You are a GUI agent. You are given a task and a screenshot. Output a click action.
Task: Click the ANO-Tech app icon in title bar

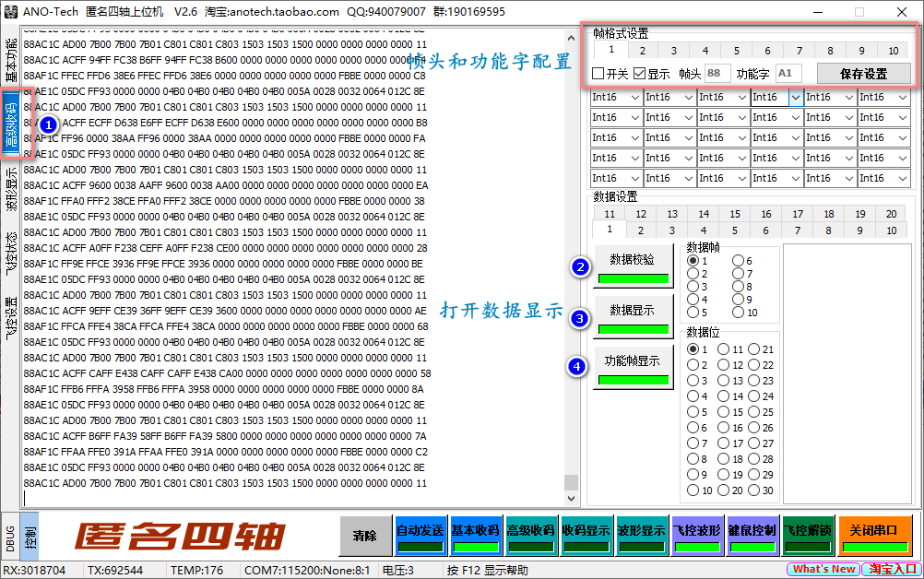click(11, 12)
